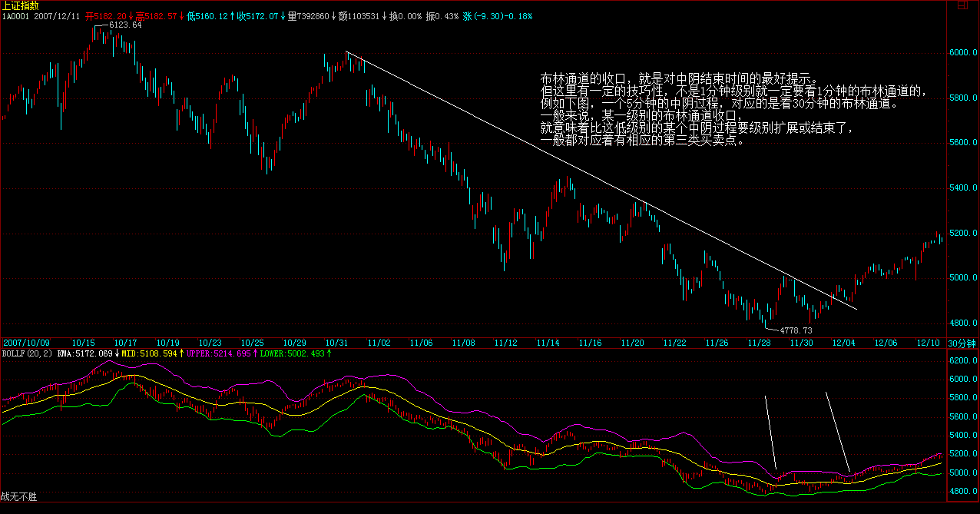This screenshot has width=980, height=514.
Task: Click the 战无不胜 text at bottom left
Action: [x=19, y=497]
